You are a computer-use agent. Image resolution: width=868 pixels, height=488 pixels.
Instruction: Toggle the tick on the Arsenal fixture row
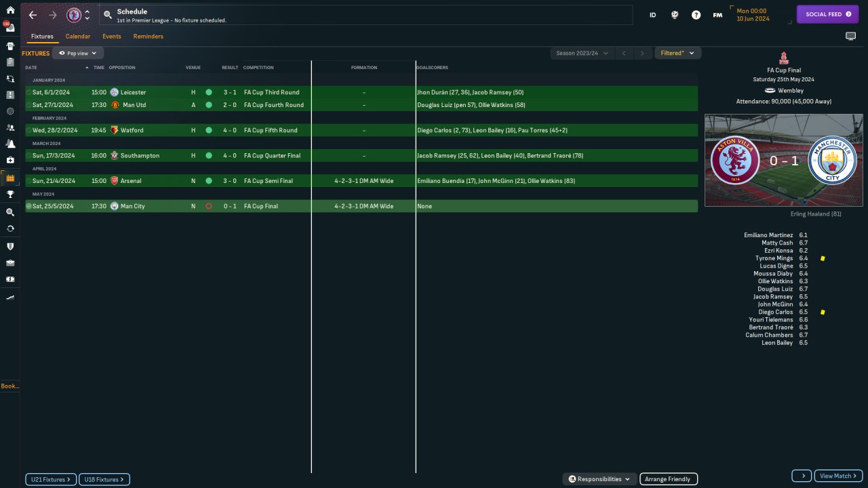[28, 181]
